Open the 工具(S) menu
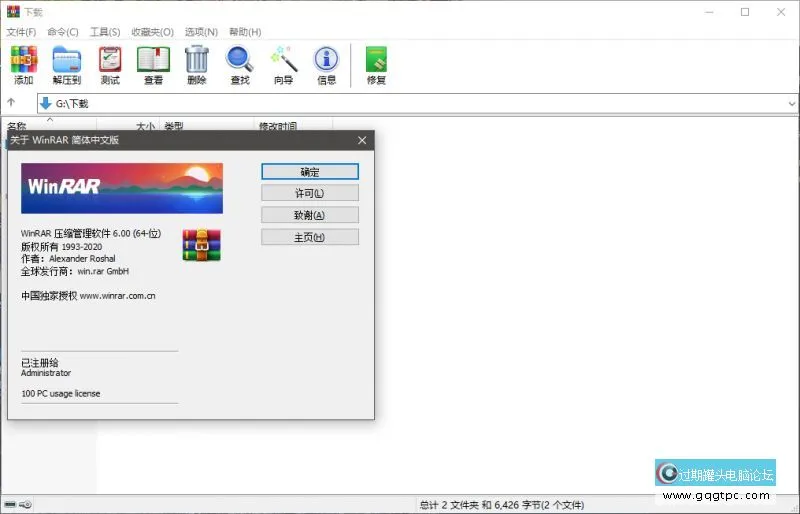Viewport: 800px width, 514px height. [105, 32]
